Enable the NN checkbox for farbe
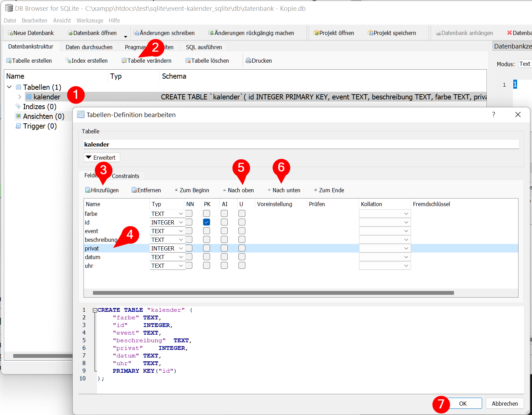Viewport: 532px width, 415px height. tap(189, 213)
